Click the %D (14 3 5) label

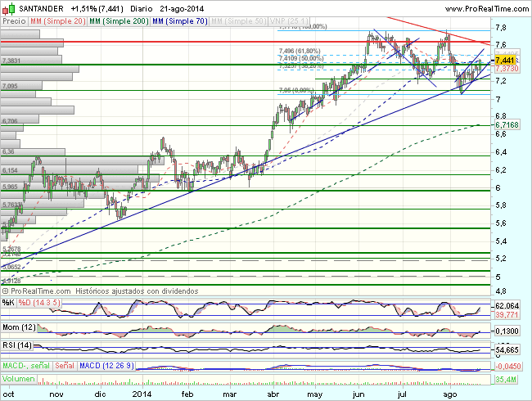(x=39, y=302)
